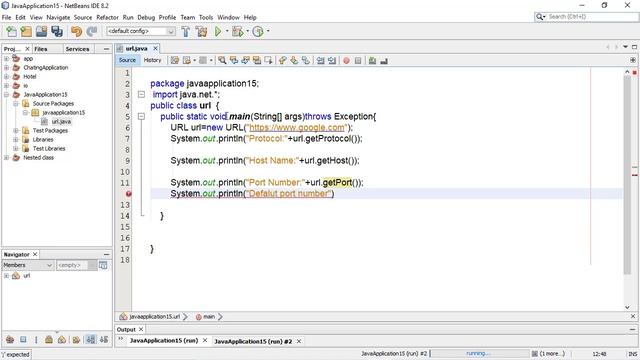Image resolution: width=640 pixels, height=360 pixels.
Task: Toggle Bookmark icon in editor toolbar
Action: 305,60
